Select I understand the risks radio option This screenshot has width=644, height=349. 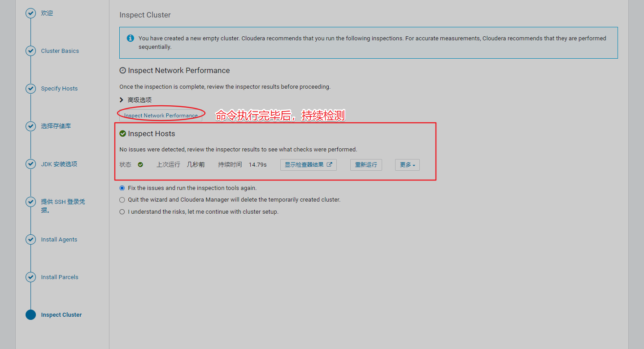click(122, 212)
